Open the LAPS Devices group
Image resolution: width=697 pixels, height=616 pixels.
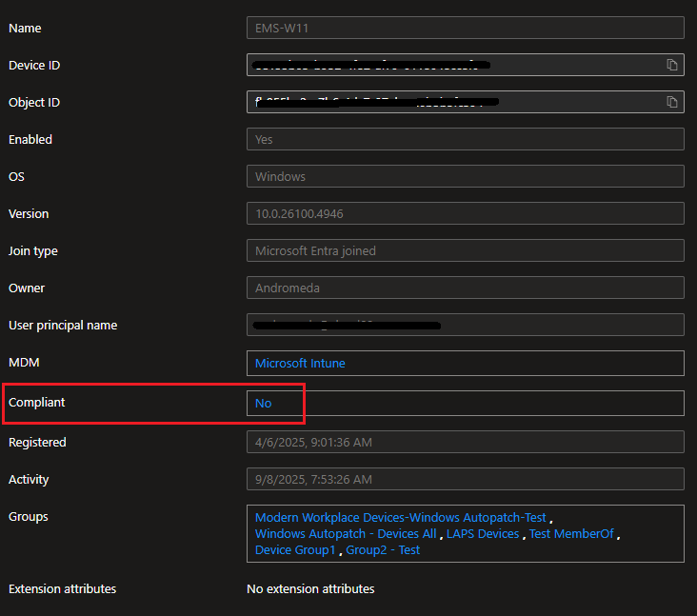483,533
